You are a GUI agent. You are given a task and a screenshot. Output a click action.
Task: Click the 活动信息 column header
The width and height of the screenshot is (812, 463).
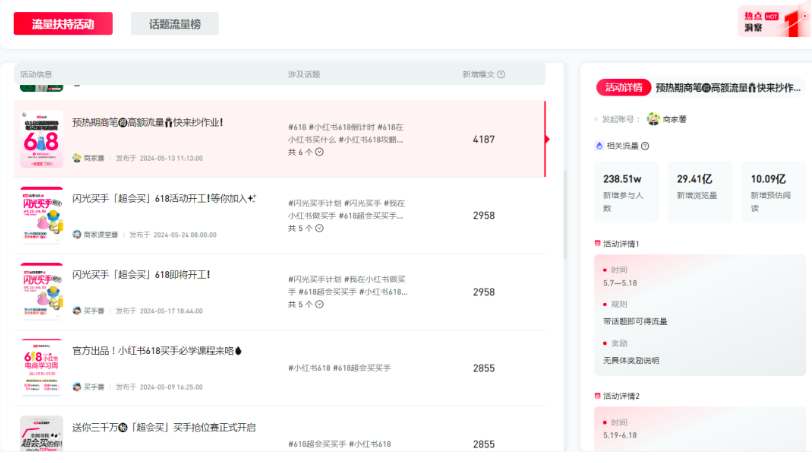(36, 75)
